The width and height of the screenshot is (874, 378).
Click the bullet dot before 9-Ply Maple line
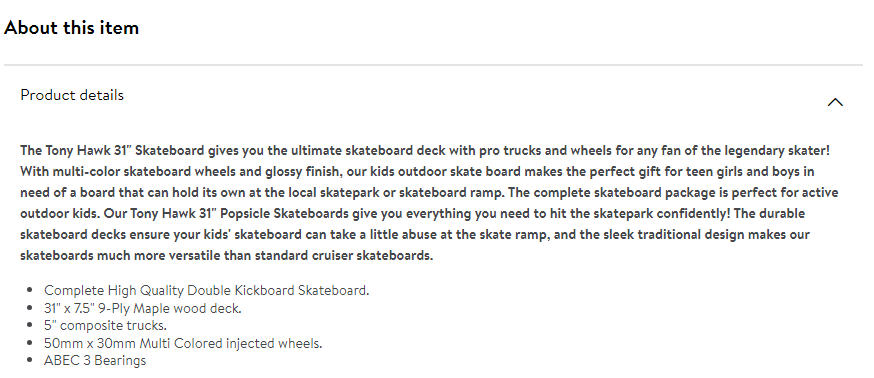(30, 308)
